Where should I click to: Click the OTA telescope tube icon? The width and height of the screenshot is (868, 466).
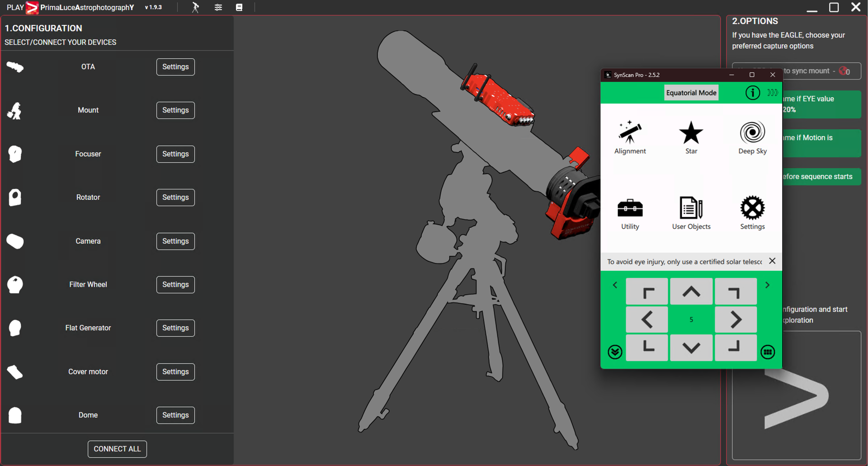(x=15, y=67)
